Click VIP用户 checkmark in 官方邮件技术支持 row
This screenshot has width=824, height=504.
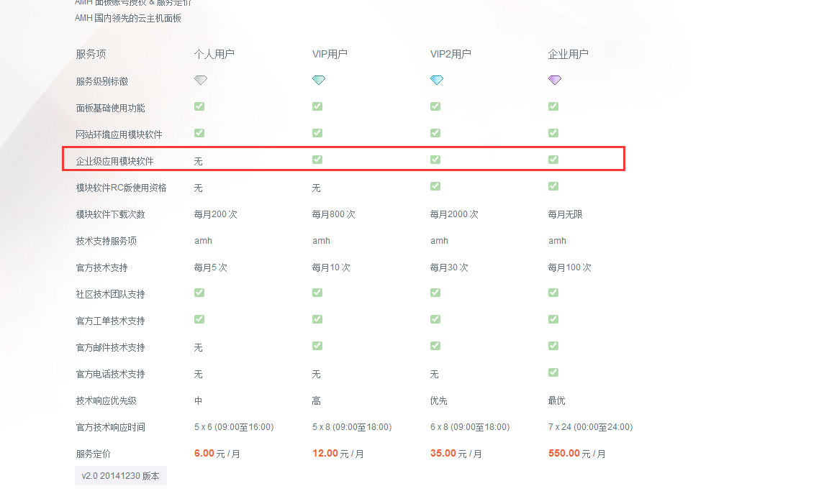point(317,346)
